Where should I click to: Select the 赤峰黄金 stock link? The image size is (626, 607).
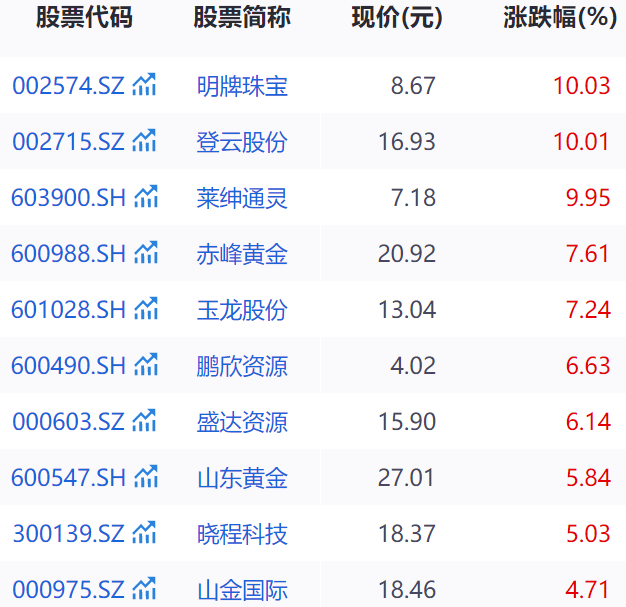pyautogui.click(x=242, y=254)
